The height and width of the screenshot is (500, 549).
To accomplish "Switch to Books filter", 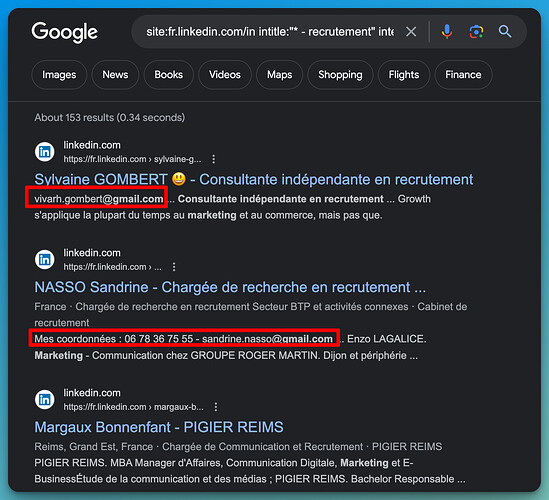I will point(169,75).
